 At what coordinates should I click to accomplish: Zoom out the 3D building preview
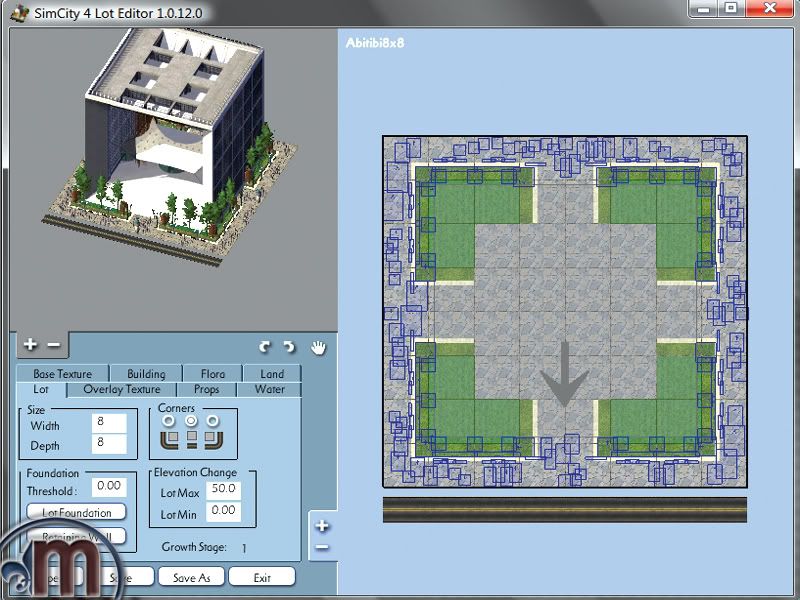pyautogui.click(x=54, y=345)
